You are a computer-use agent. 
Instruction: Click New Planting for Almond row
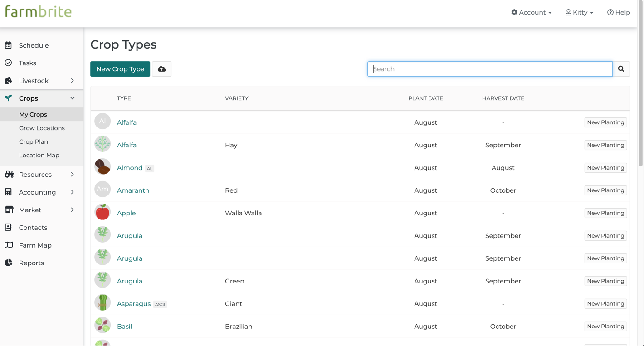tap(605, 168)
